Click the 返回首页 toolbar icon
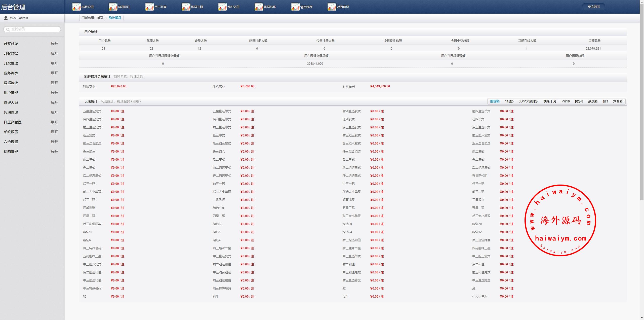This screenshot has height=320, width=644. pyautogui.click(x=332, y=7)
